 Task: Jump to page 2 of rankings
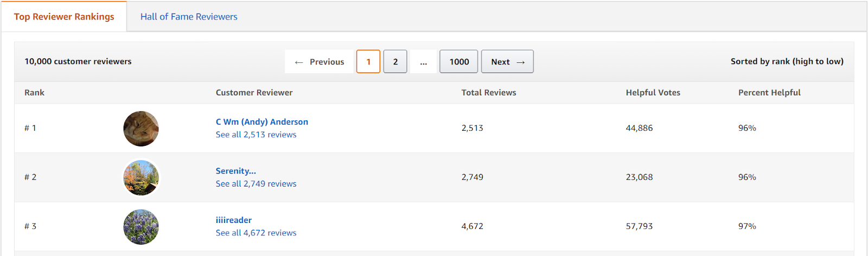[395, 62]
